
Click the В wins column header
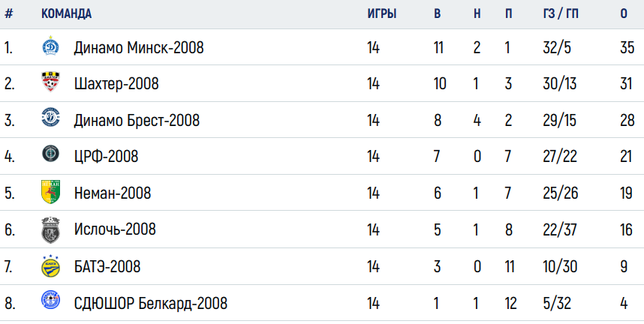[438, 13]
